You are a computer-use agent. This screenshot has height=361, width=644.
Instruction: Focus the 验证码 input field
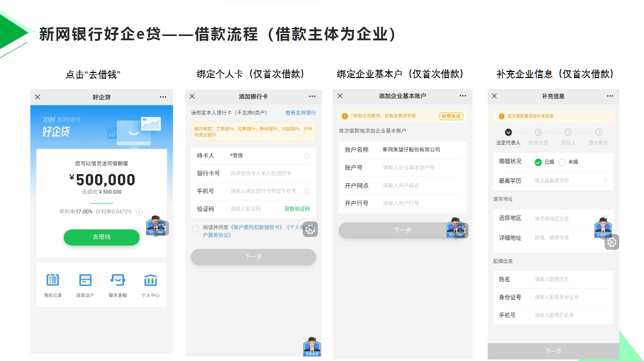253,209
